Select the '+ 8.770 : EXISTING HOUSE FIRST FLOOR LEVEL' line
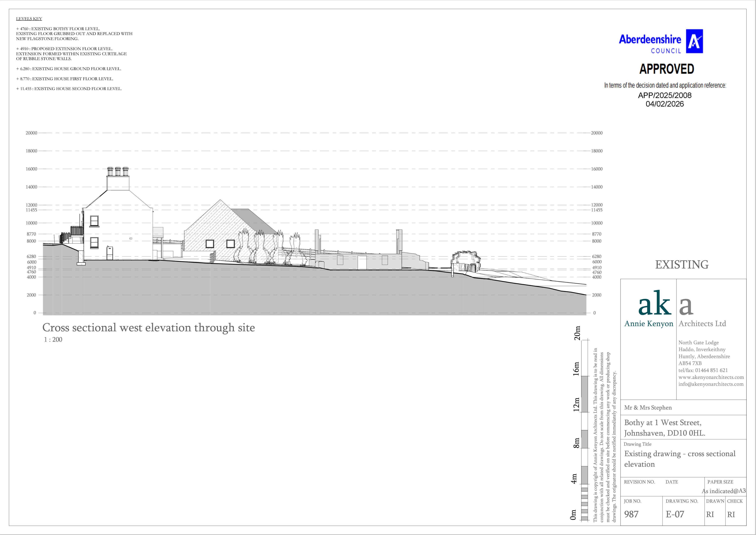This screenshot has height=535, width=756. click(65, 79)
